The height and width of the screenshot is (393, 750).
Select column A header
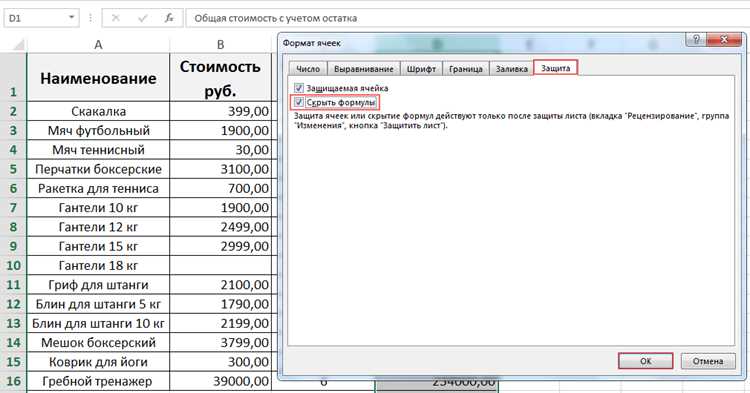point(98,45)
